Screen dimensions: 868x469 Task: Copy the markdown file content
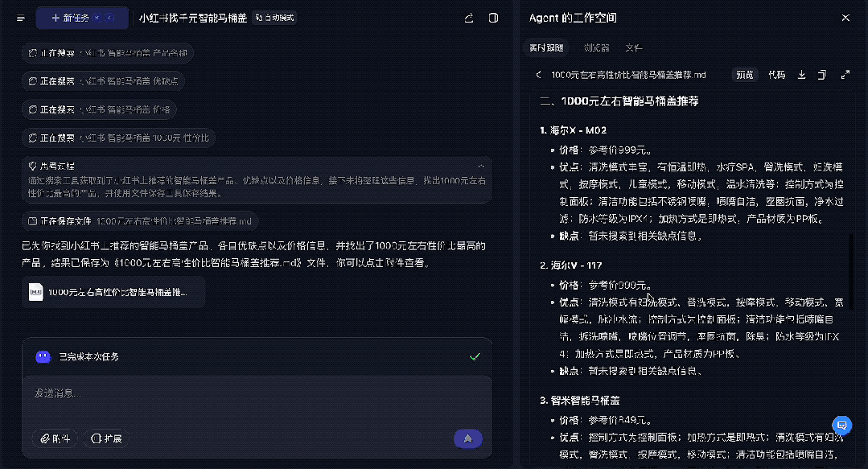click(x=823, y=74)
